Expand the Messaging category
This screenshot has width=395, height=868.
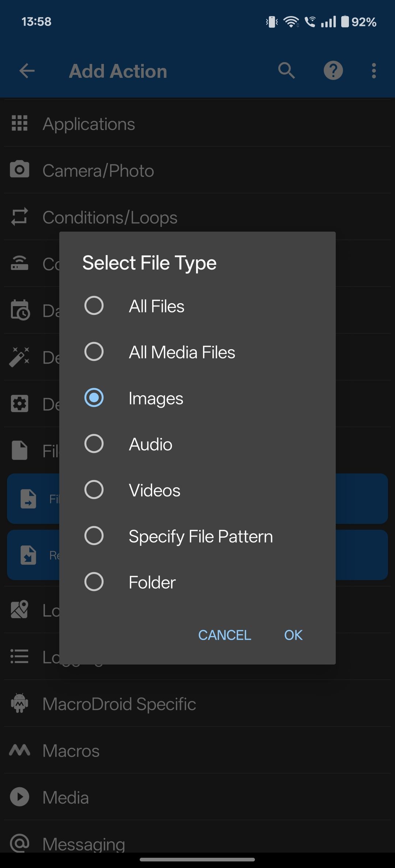coord(197,837)
